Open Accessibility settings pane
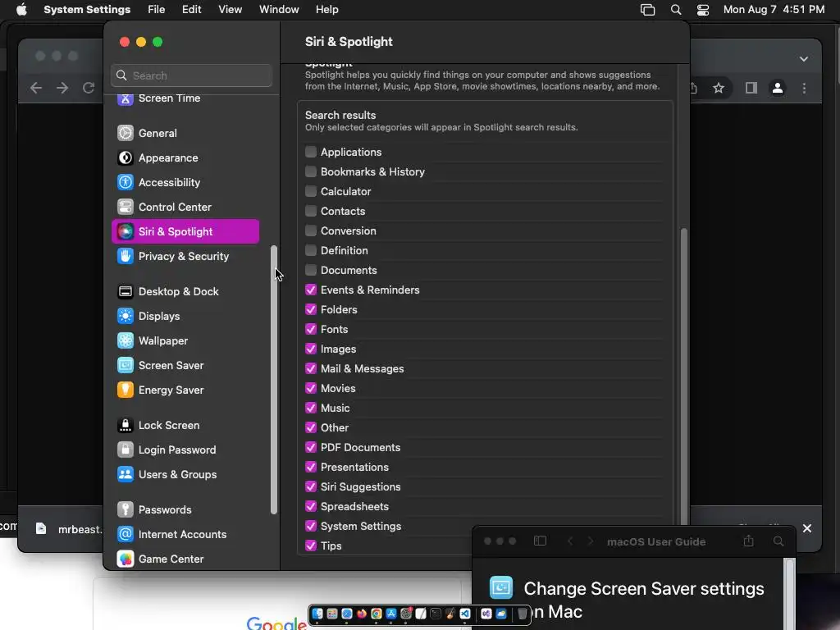Image resolution: width=840 pixels, height=630 pixels. [x=185, y=182]
